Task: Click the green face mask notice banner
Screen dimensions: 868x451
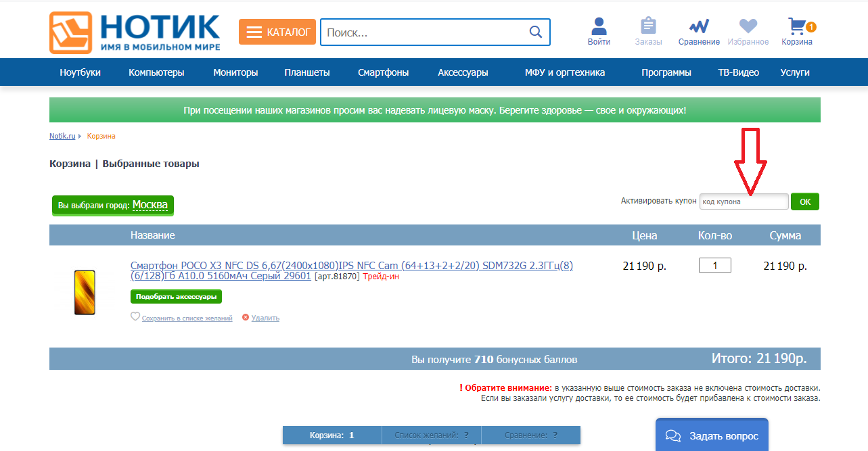Action: point(435,110)
